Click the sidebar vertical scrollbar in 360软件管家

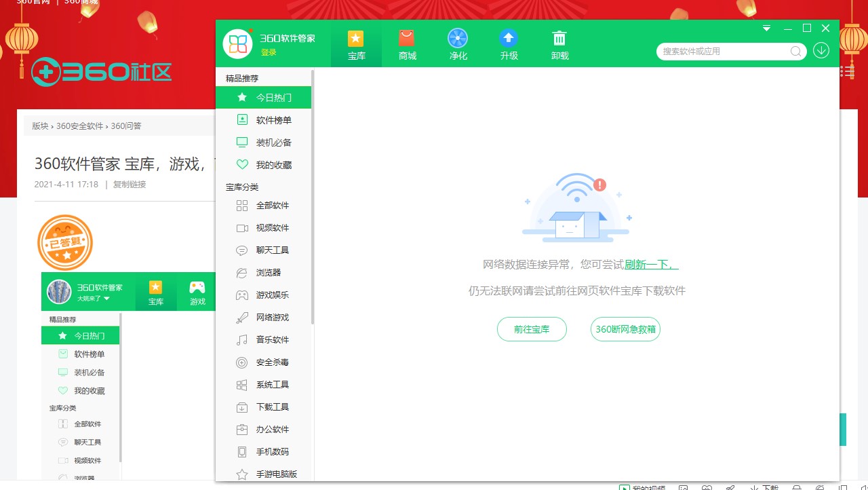[313, 197]
